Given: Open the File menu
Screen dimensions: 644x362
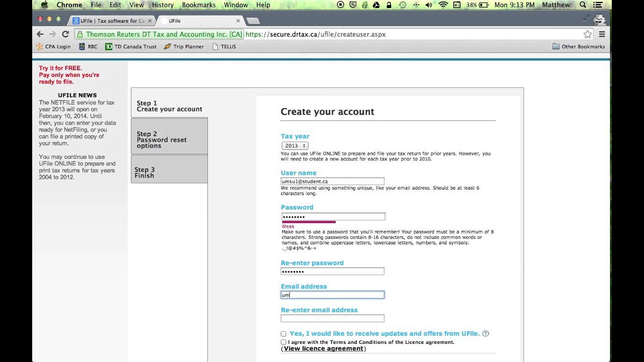Looking at the screenshot, I should (x=96, y=5).
